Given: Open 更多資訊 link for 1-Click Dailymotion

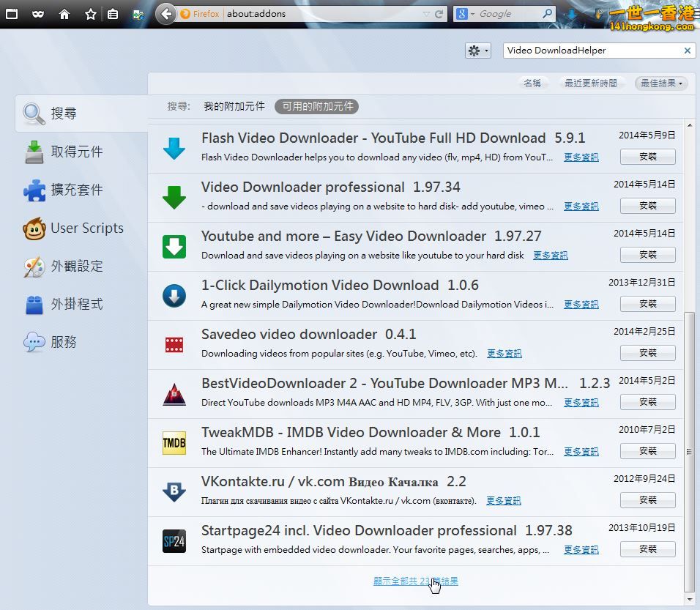Looking at the screenshot, I should pos(581,305).
